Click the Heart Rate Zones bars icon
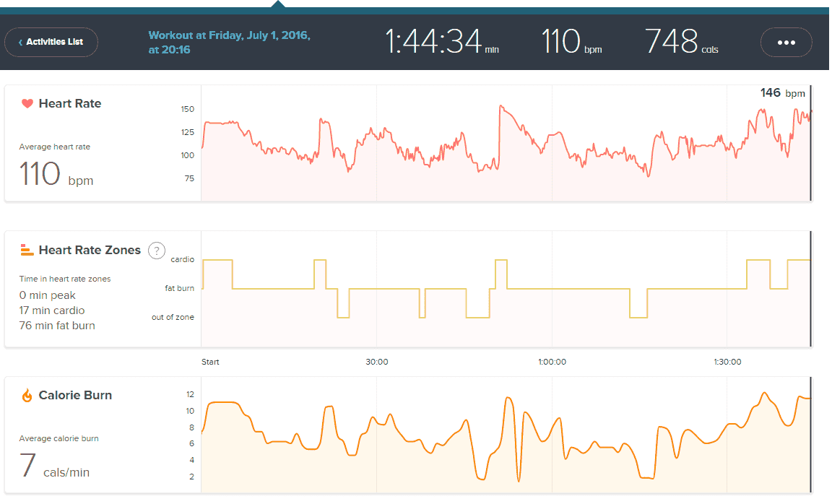Screen dimensions: 832x504 coord(27,251)
